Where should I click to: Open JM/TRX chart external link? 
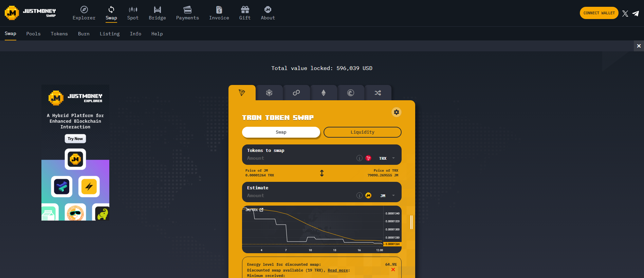click(x=261, y=210)
